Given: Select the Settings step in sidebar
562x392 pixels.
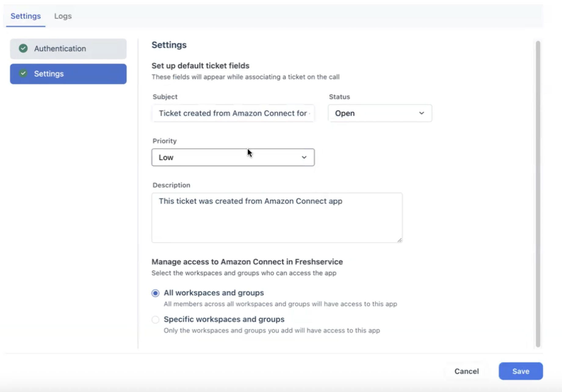Looking at the screenshot, I should (x=68, y=74).
